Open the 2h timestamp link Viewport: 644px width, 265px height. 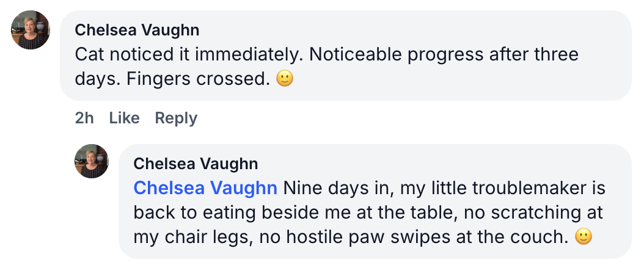coord(84,118)
